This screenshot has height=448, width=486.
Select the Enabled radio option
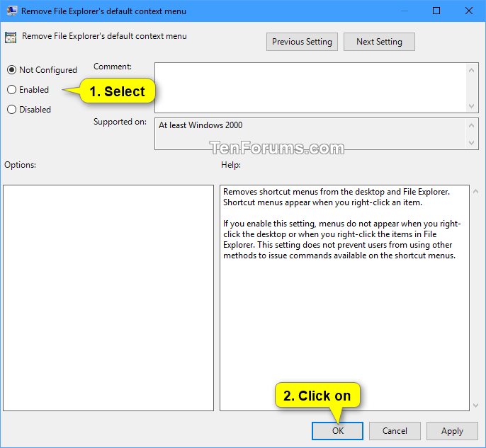(28, 90)
